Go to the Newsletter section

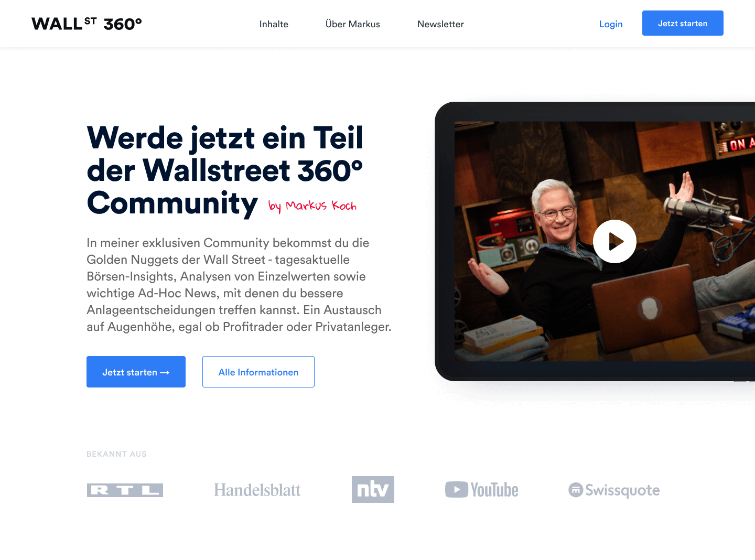(440, 24)
